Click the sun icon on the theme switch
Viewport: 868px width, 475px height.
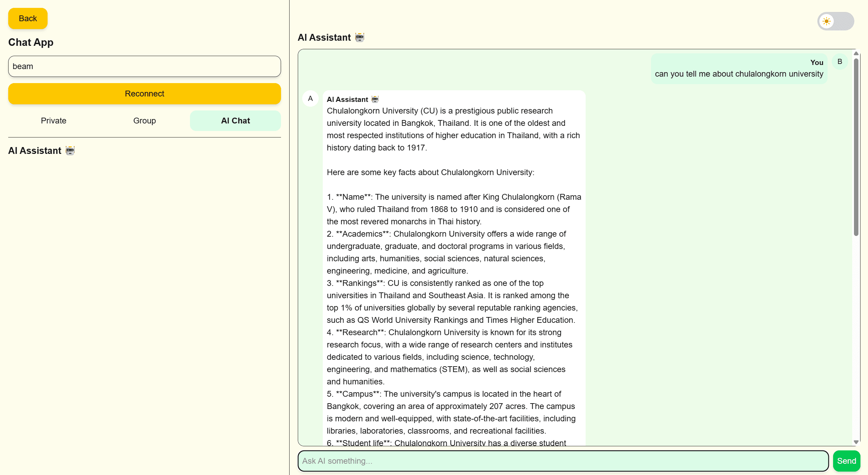(x=827, y=21)
